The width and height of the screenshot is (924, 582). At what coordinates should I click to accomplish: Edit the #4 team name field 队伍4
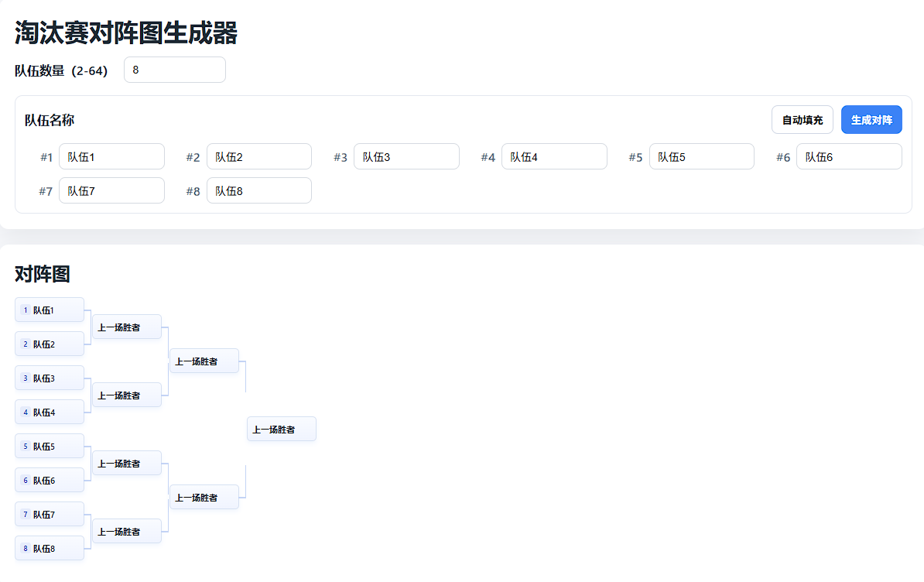coord(554,156)
